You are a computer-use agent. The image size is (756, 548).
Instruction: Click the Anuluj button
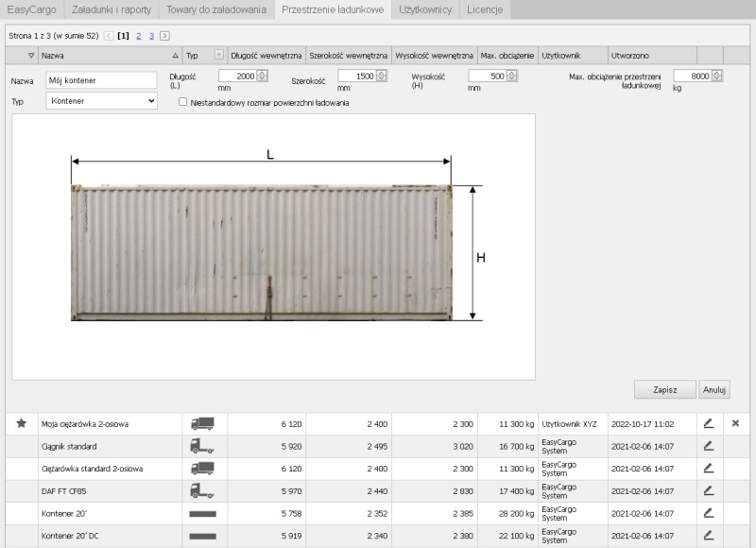coord(715,389)
